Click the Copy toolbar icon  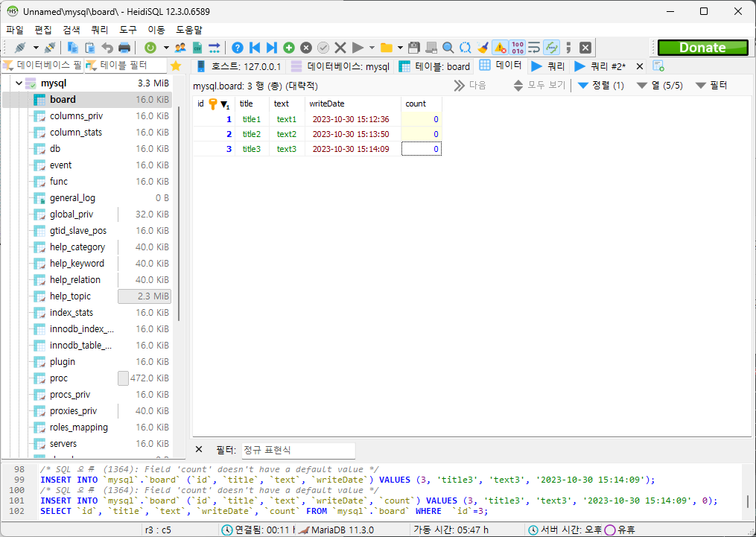(x=73, y=48)
